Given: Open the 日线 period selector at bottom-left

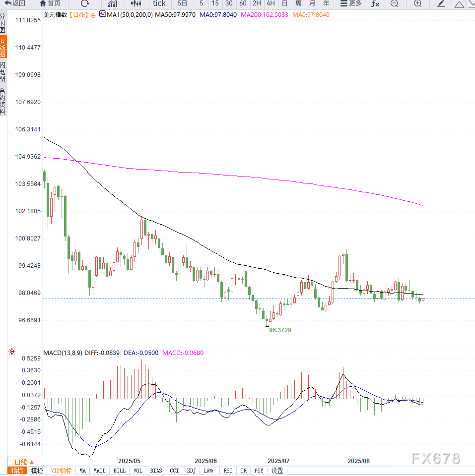Looking at the screenshot, I should 24,462.
